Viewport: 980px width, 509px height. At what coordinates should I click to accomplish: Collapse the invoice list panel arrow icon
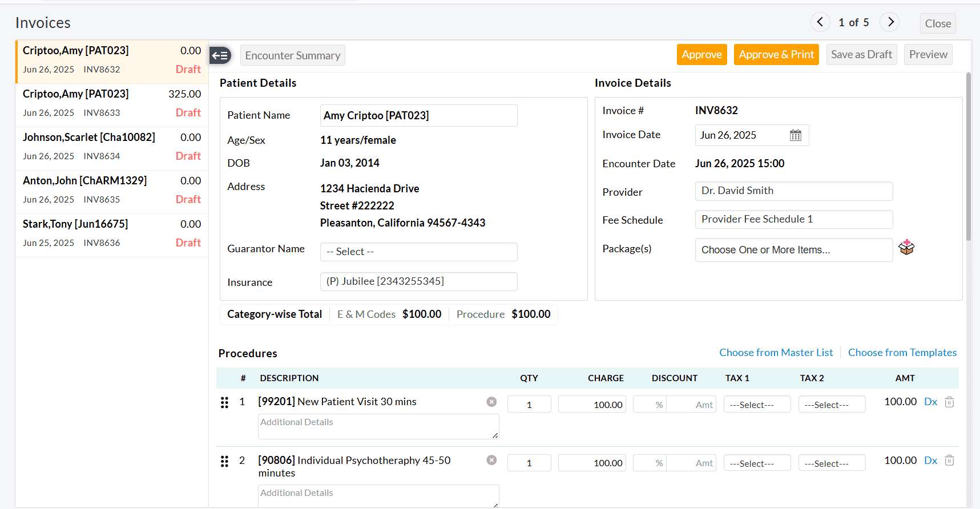tap(220, 55)
